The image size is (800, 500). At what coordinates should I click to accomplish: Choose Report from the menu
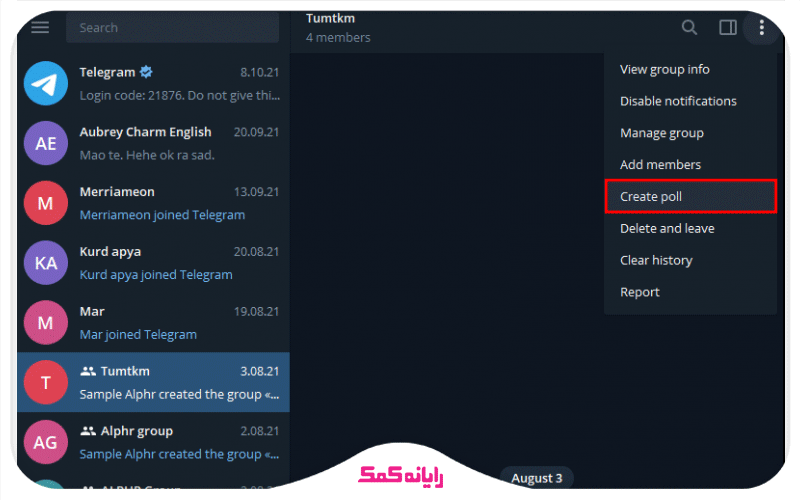(690, 292)
